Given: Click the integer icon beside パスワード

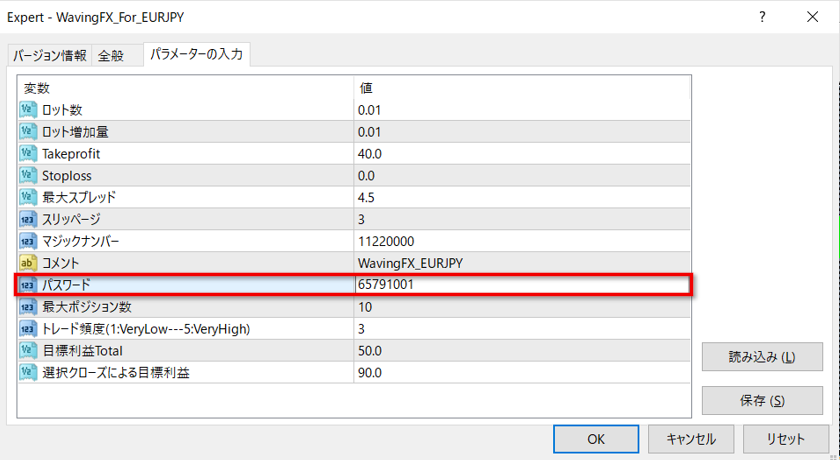Looking at the screenshot, I should (x=28, y=285).
